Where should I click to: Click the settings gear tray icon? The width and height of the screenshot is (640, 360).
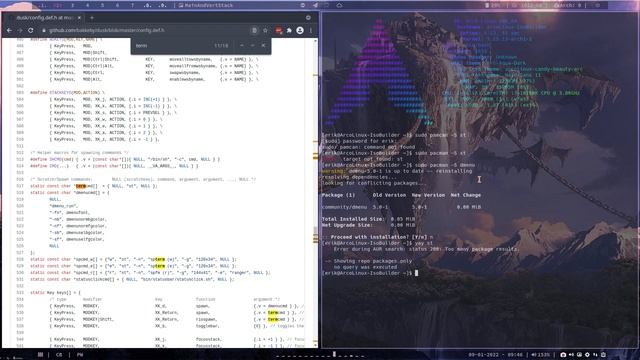click(x=587, y=355)
